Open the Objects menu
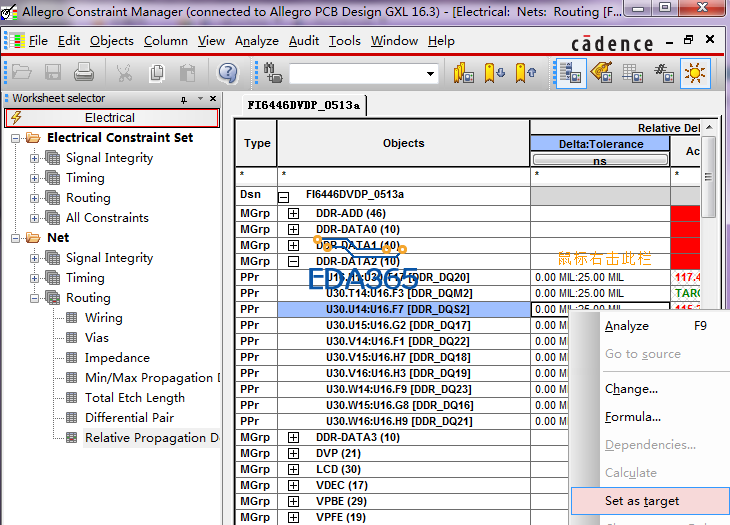 tap(112, 41)
